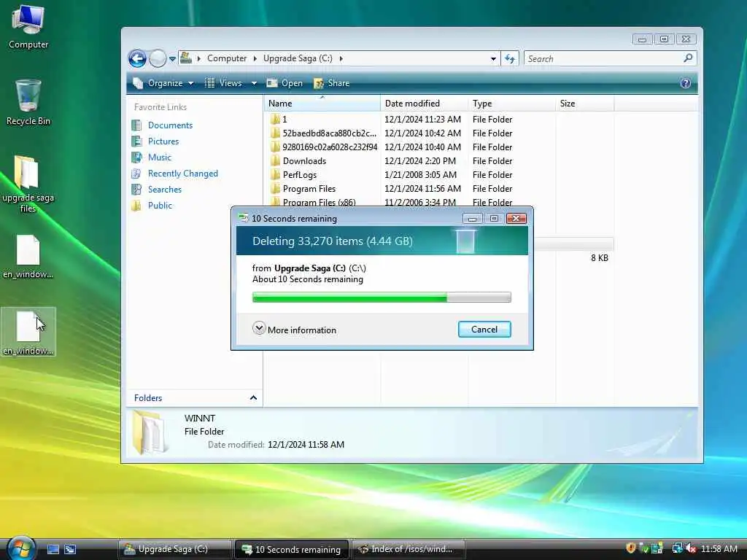The height and width of the screenshot is (560, 747).
Task: Click the green deletion progress bar
Action: (x=382, y=297)
